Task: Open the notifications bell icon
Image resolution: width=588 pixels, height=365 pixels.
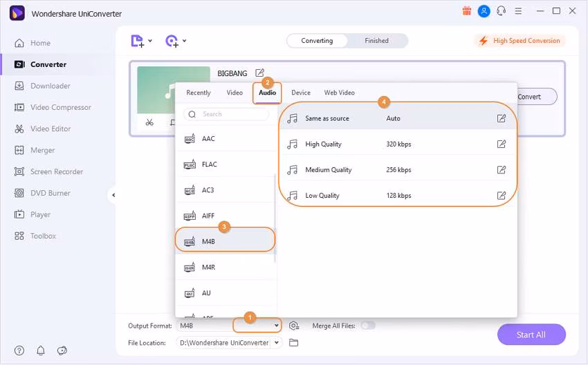Action: point(41,350)
